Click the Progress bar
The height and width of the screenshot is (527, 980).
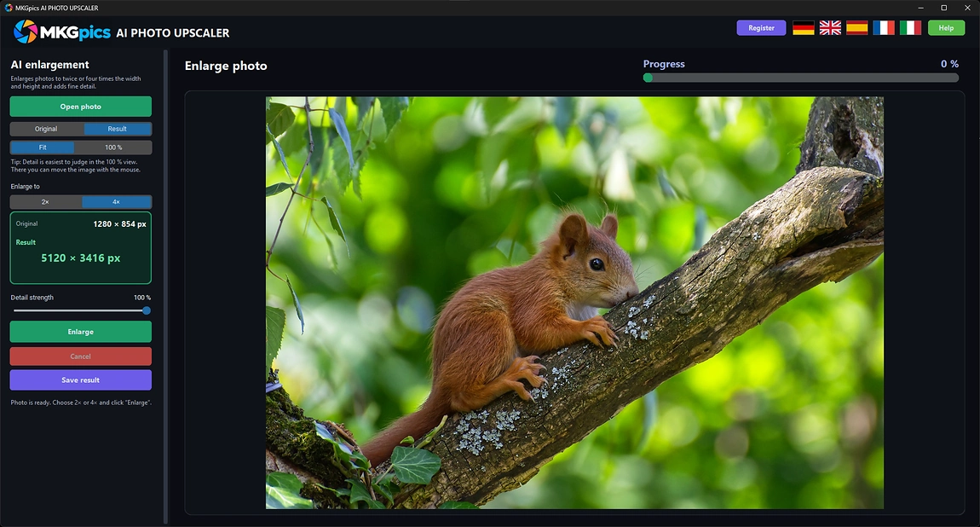pos(801,78)
